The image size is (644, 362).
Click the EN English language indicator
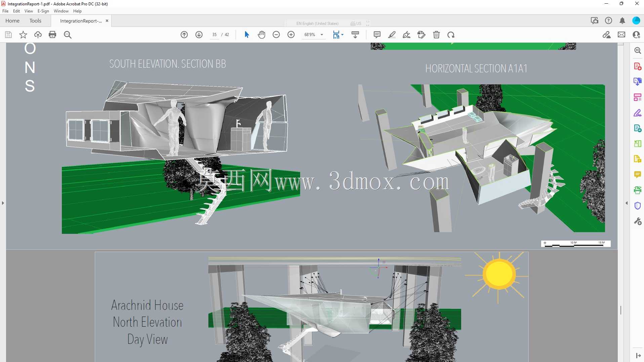tap(317, 24)
